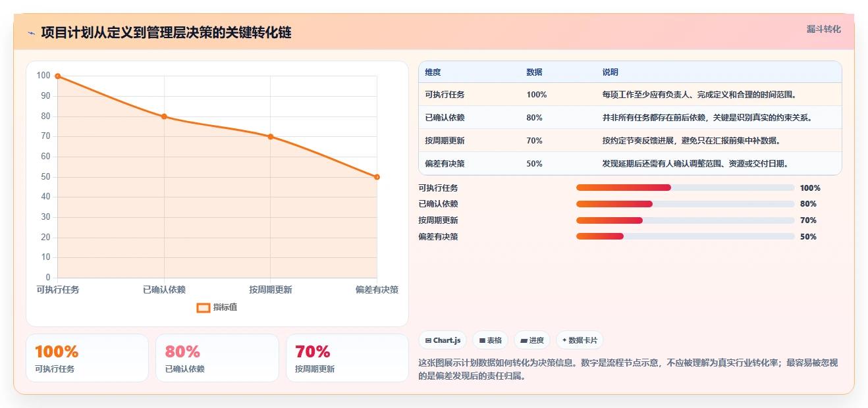868x408 pixels.
Task: Click the 偏差有决策 progress bar label
Action: pos(438,237)
